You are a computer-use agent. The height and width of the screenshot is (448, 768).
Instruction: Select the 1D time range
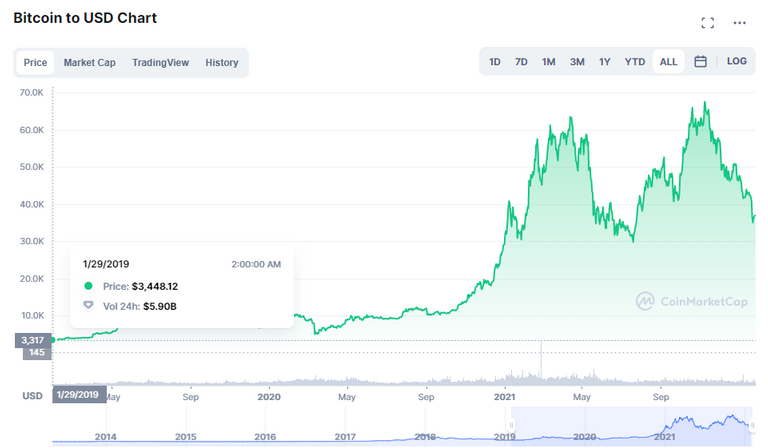tap(495, 62)
